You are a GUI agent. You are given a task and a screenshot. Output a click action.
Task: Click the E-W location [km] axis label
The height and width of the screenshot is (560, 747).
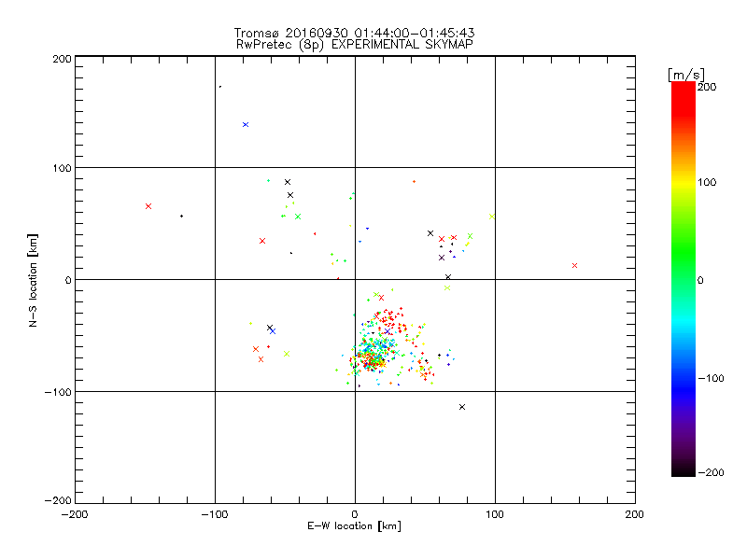point(354,526)
